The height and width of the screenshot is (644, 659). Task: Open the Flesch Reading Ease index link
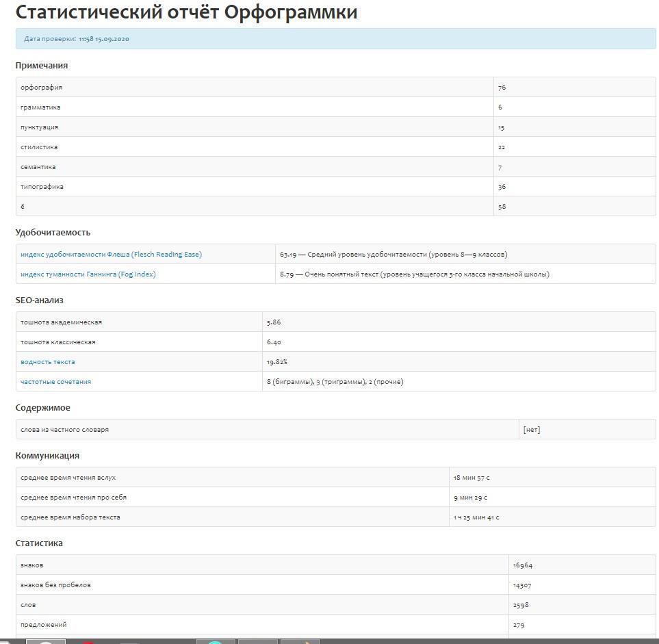coord(111,255)
